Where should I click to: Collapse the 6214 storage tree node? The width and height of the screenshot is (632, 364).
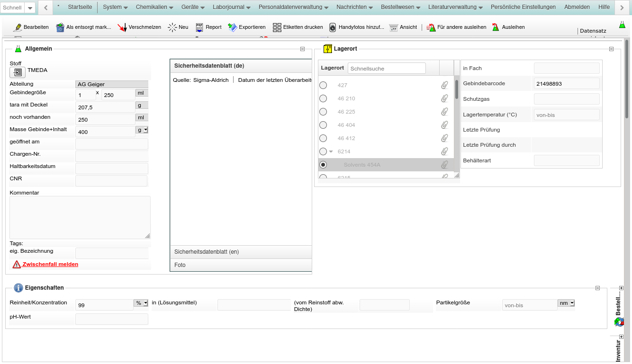(x=331, y=151)
